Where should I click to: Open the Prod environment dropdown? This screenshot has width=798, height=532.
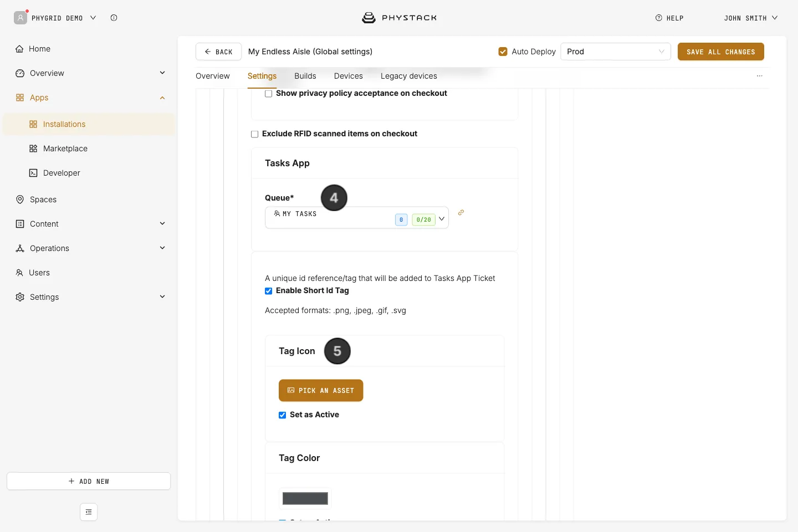click(x=616, y=52)
